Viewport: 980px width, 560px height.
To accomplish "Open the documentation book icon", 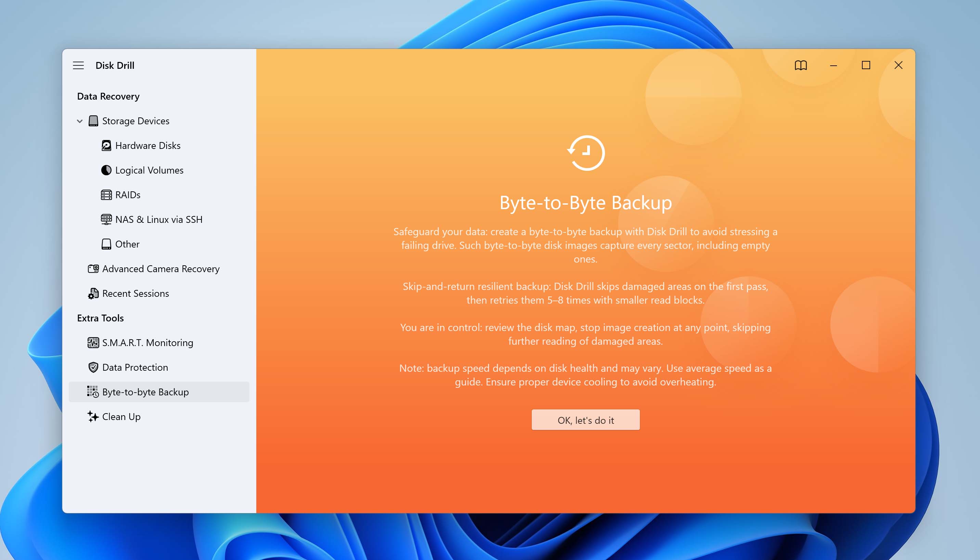I will (x=801, y=65).
